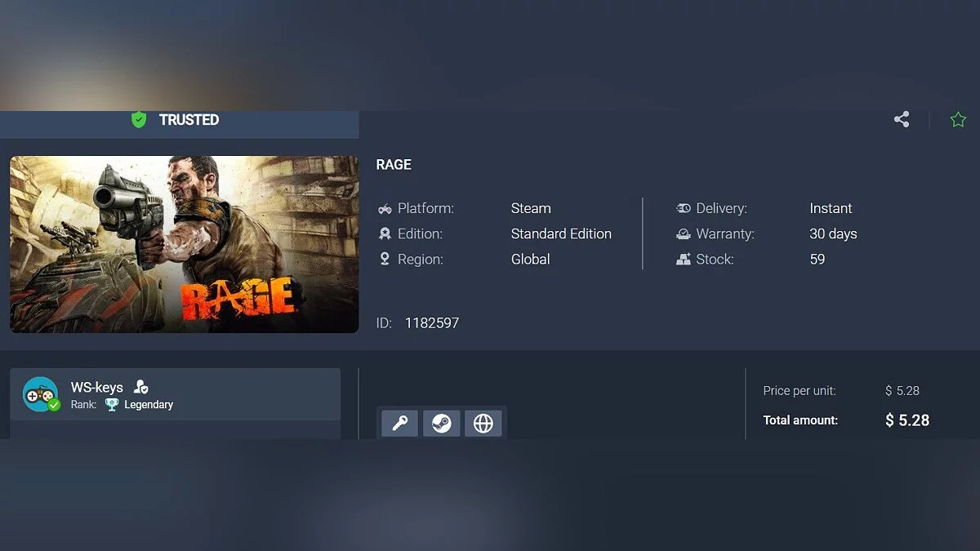Click the verified seller badge beside WS-keys
The height and width of the screenshot is (551, 980).
coord(140,387)
